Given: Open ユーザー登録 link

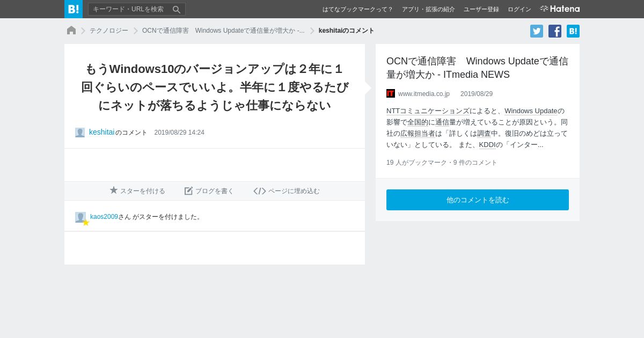Looking at the screenshot, I should pos(481,9).
